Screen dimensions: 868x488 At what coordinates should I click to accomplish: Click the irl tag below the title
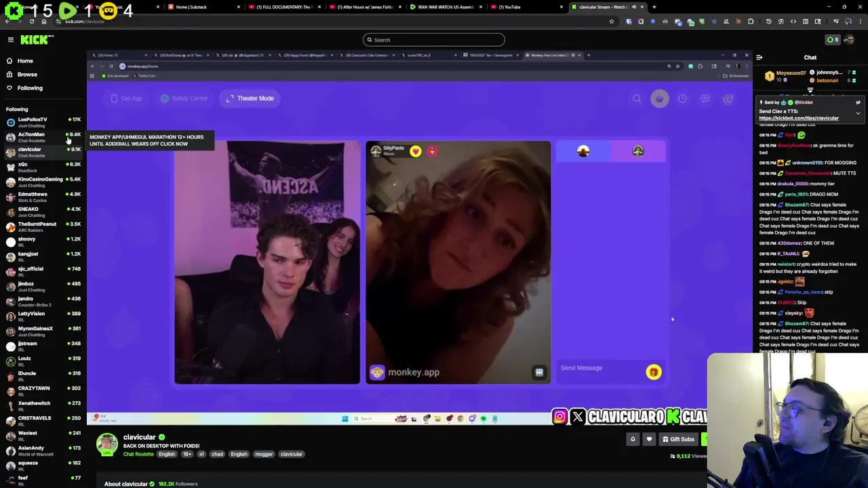click(x=201, y=454)
